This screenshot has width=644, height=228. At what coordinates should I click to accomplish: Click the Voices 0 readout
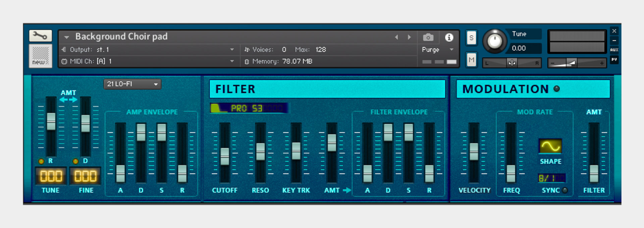click(284, 49)
